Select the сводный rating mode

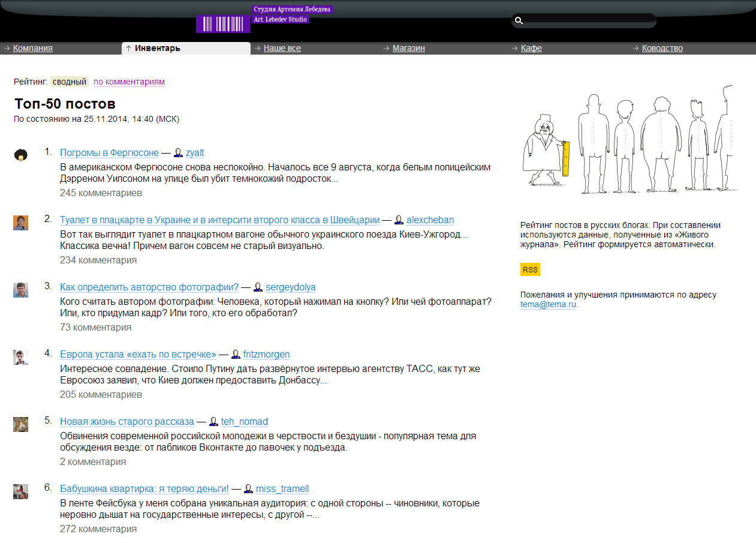click(70, 82)
